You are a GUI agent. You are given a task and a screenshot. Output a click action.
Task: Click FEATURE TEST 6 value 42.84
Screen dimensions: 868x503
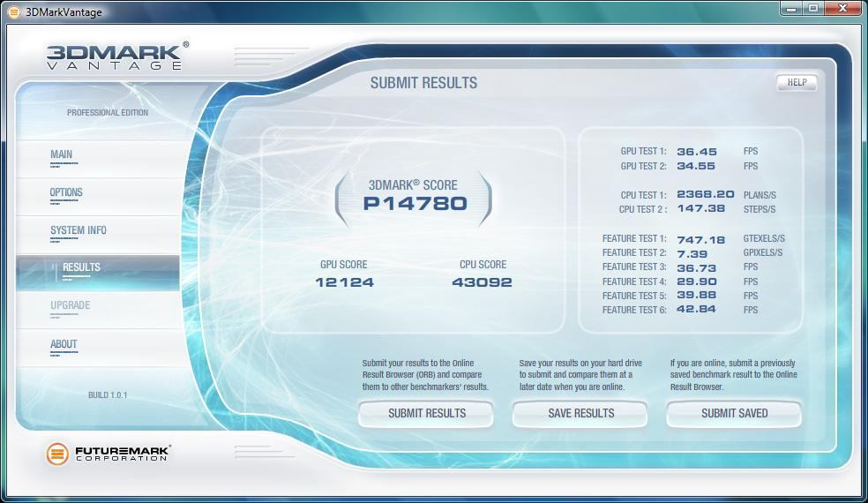pos(696,309)
